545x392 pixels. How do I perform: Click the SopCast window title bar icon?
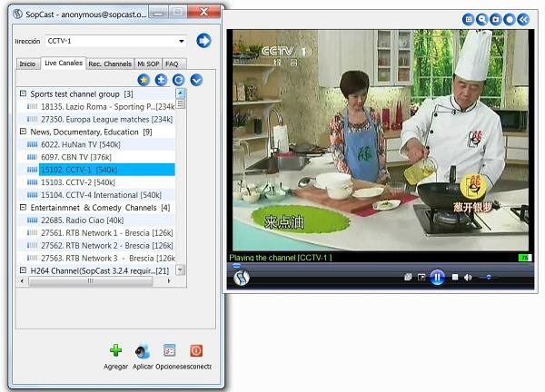tap(17, 15)
